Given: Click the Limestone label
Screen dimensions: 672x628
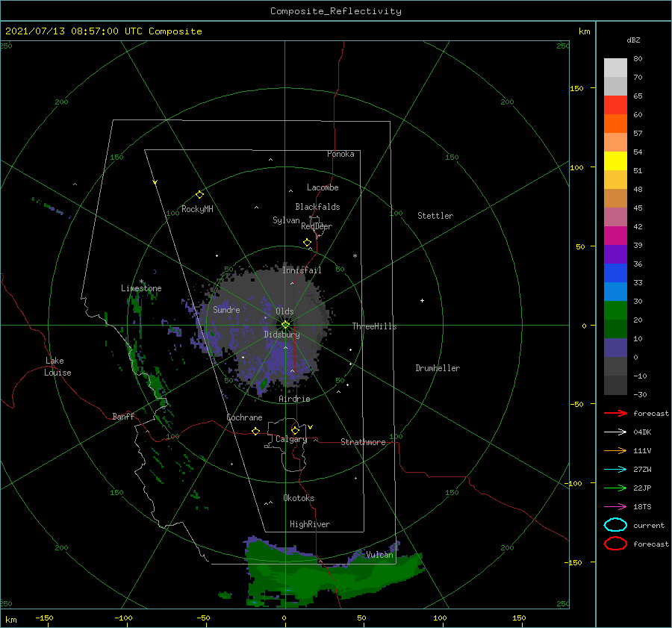Looking at the screenshot, I should [x=141, y=288].
